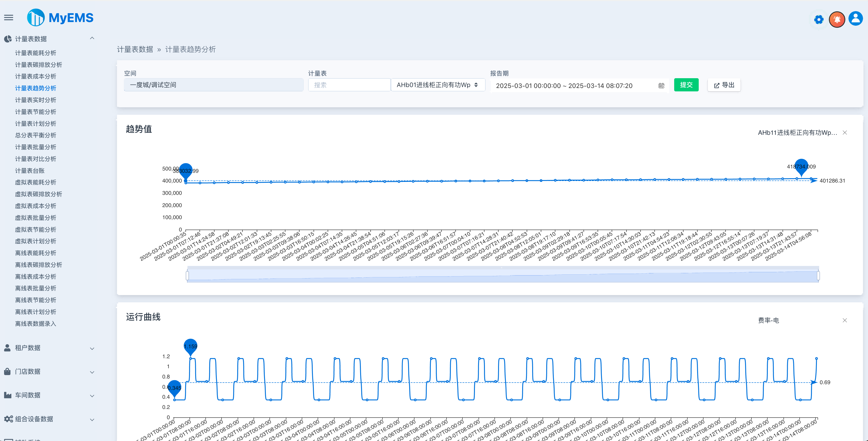Viewport: 868px width, 441px height.
Task: Click the 提交 submit button
Action: (686, 85)
